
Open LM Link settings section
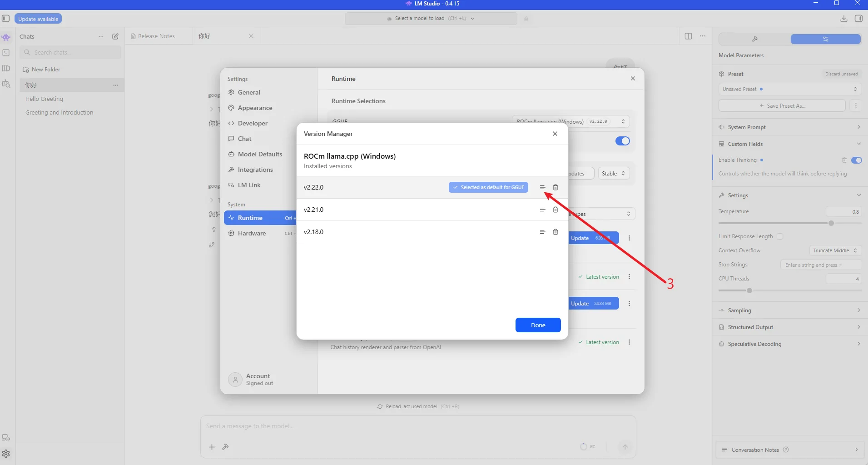pyautogui.click(x=260, y=185)
